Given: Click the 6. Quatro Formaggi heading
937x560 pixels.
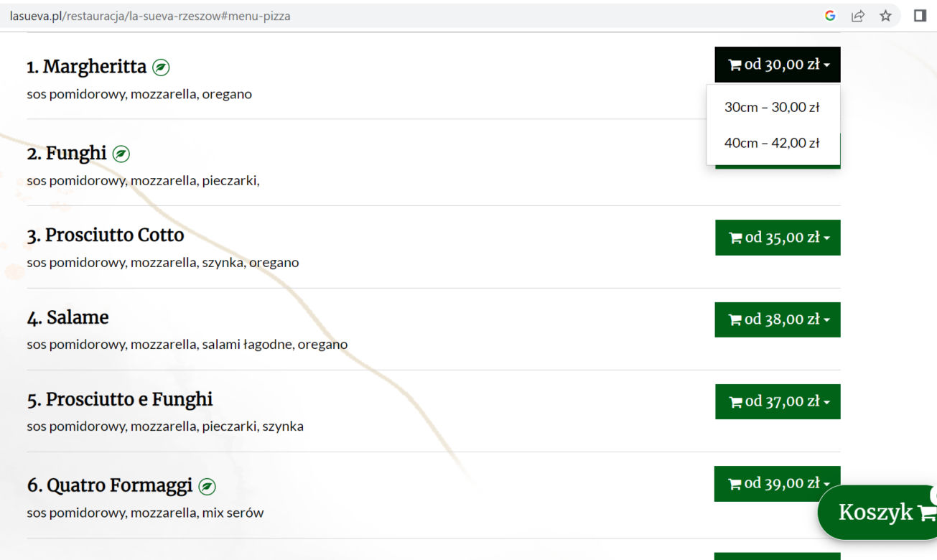Looking at the screenshot, I should (x=110, y=486).
